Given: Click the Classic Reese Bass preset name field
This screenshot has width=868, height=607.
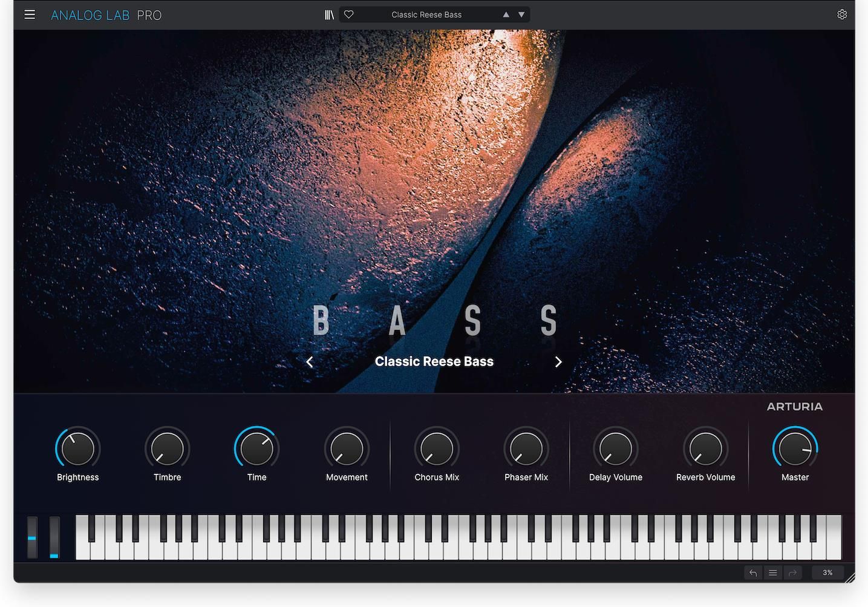Looking at the screenshot, I should tap(426, 15).
